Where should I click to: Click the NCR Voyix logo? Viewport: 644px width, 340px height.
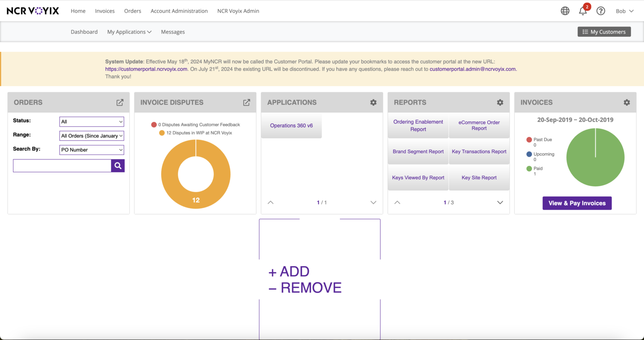tap(33, 11)
